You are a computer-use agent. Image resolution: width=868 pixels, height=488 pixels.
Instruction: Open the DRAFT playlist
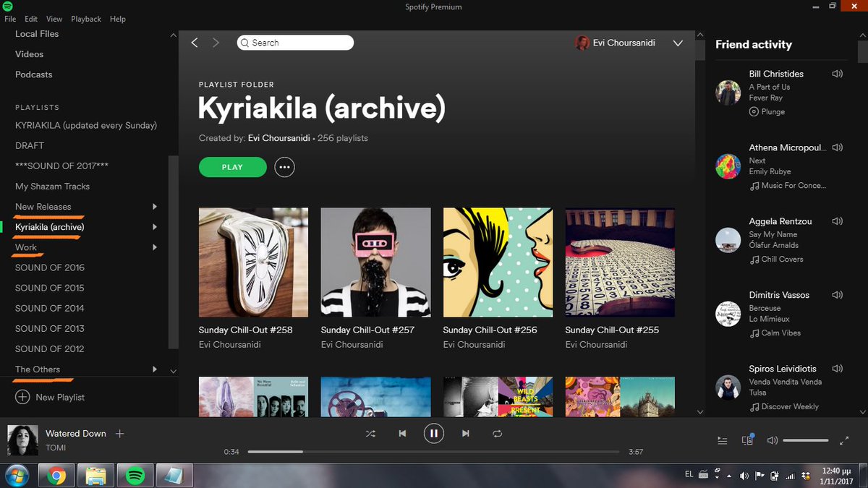[x=30, y=145]
